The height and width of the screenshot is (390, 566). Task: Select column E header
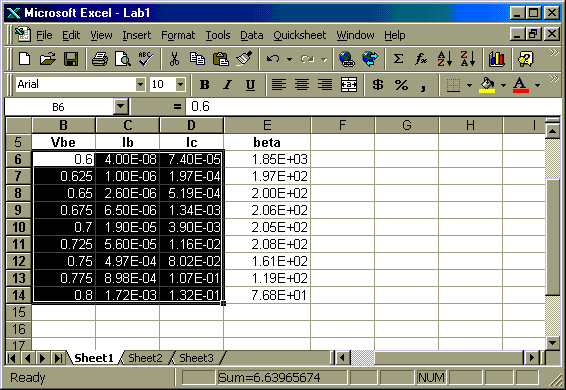(267, 125)
